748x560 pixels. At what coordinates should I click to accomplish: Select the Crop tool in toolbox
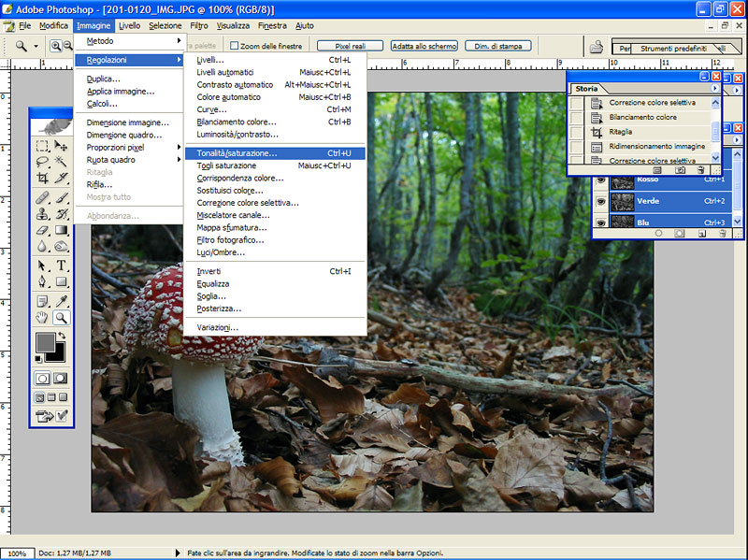click(x=42, y=178)
